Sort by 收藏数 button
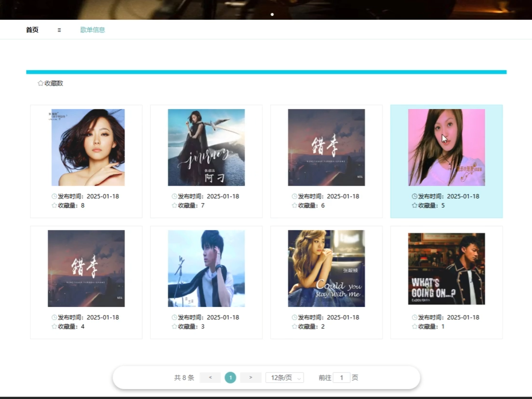 pos(51,83)
